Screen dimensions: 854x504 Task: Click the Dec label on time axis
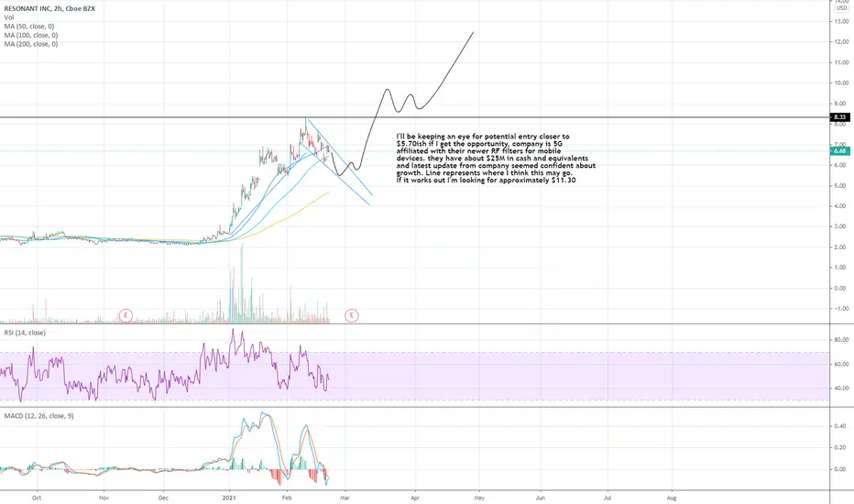[163, 498]
